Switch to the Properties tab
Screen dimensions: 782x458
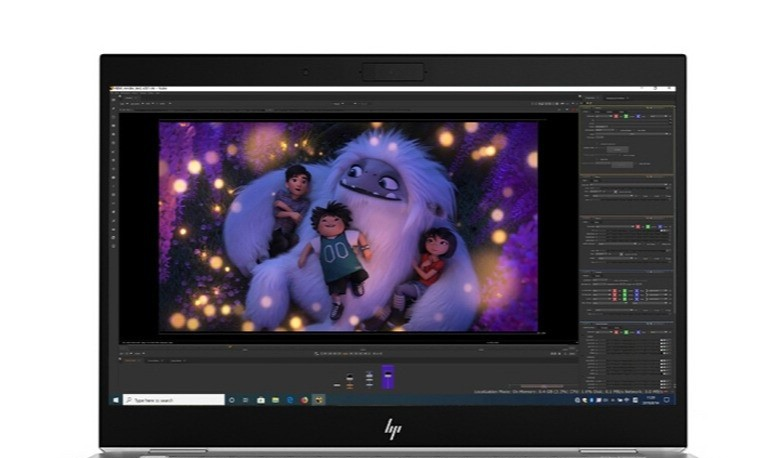590,98
